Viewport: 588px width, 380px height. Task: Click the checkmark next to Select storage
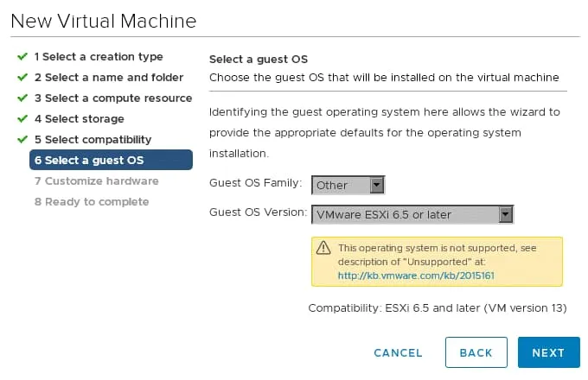coord(22,119)
